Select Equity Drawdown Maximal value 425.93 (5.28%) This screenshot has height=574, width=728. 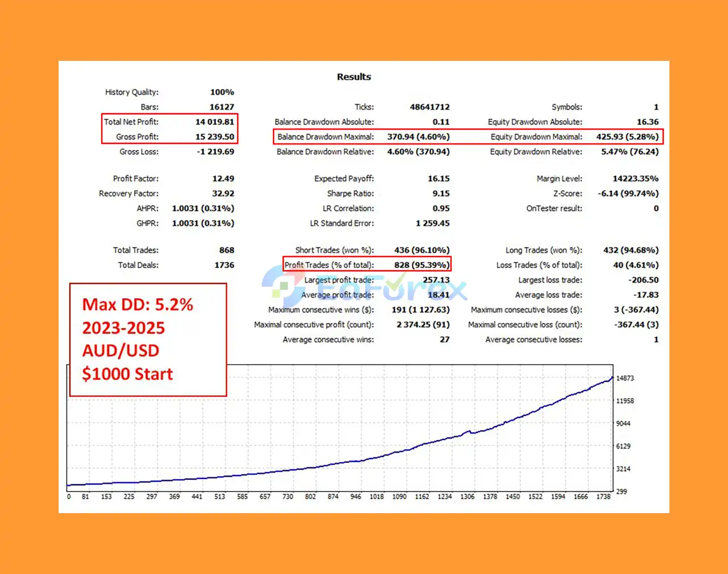[x=627, y=137]
